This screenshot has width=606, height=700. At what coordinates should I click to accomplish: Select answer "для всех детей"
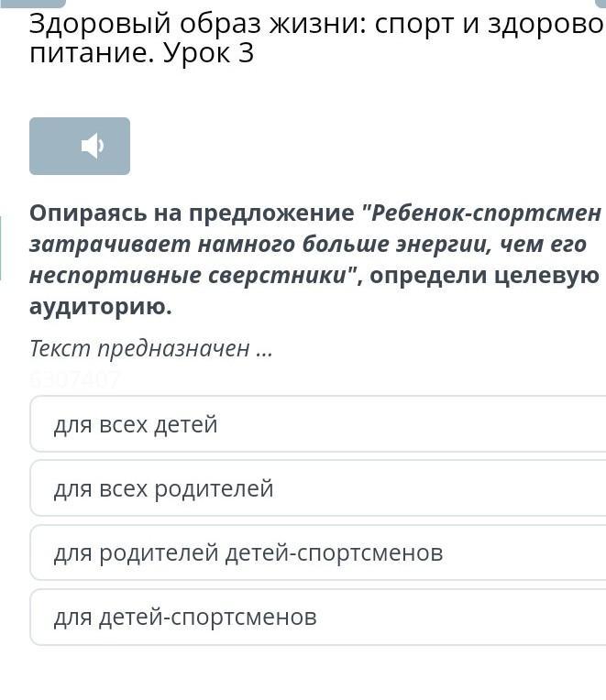click(318, 424)
